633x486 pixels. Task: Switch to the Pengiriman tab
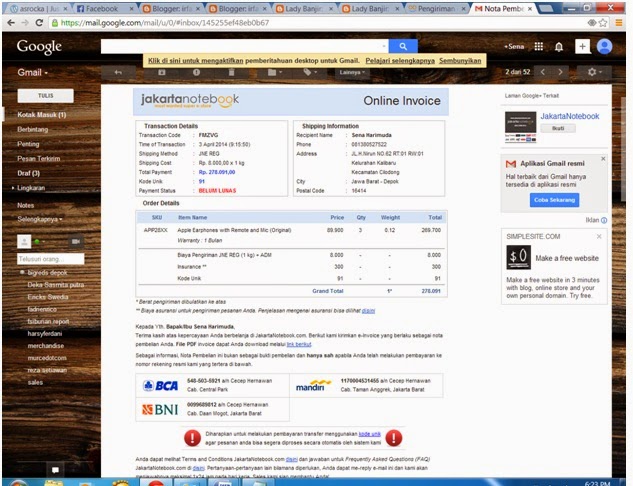(436, 8)
